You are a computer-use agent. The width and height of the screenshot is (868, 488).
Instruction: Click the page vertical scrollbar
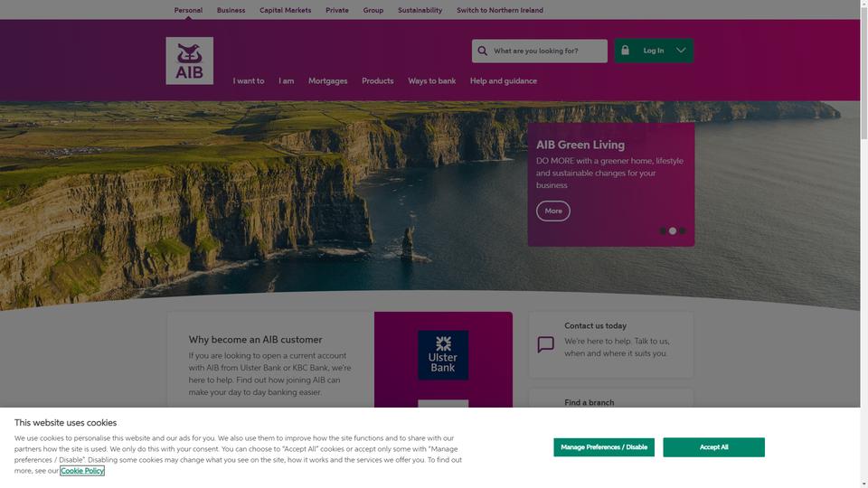[x=864, y=244]
